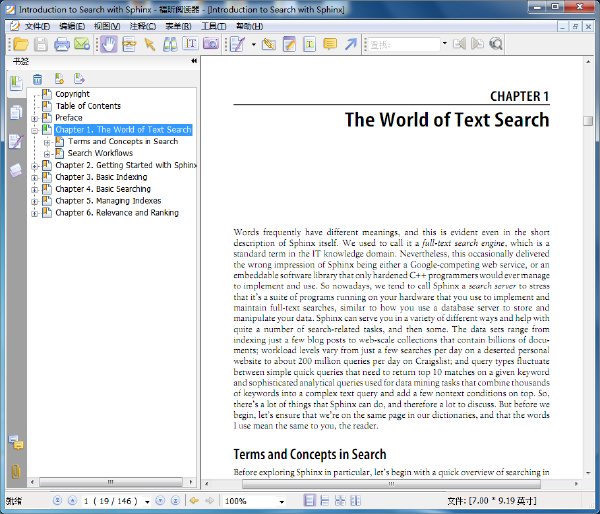Activate the snapshot camera tool
Viewport: 600px width, 514px height.
pyautogui.click(x=211, y=44)
